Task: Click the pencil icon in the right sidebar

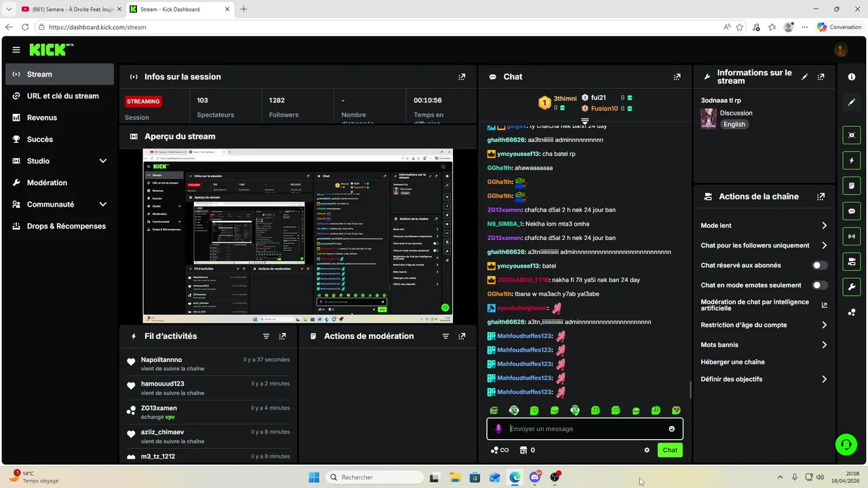Action: point(852,102)
